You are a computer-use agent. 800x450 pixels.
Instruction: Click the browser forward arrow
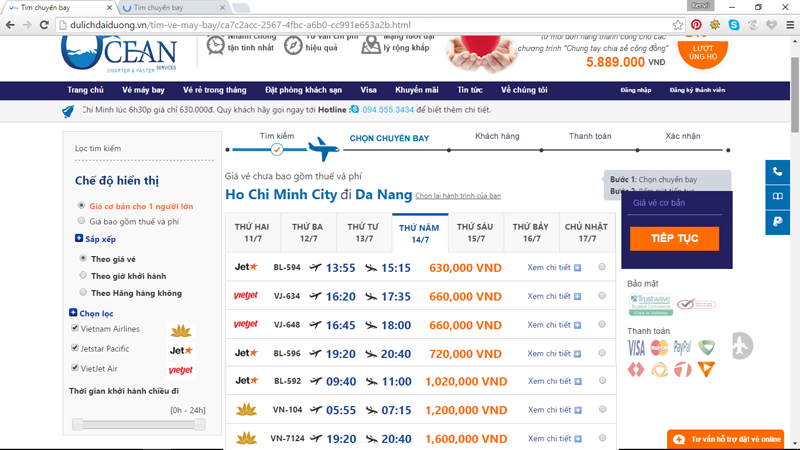27,24
